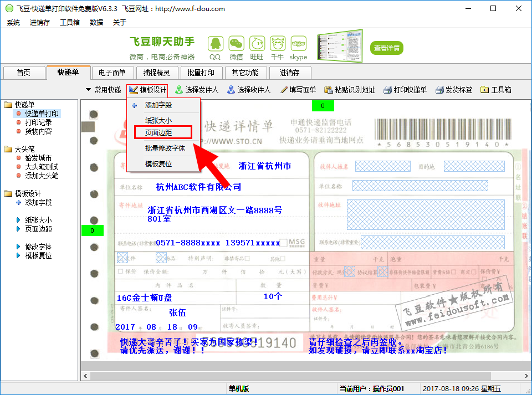Click the 粘贴识别地址 toolbar button
Viewport: 532px width, 395px height.
[x=350, y=90]
